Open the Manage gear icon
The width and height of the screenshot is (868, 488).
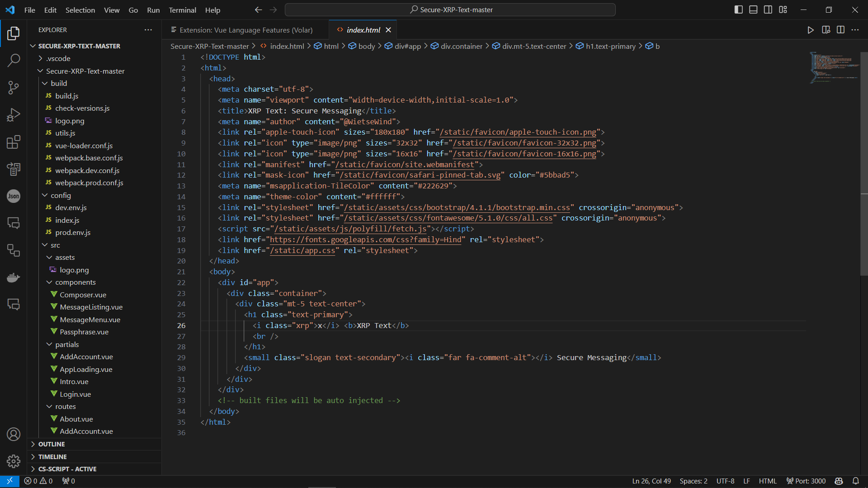[x=14, y=461]
